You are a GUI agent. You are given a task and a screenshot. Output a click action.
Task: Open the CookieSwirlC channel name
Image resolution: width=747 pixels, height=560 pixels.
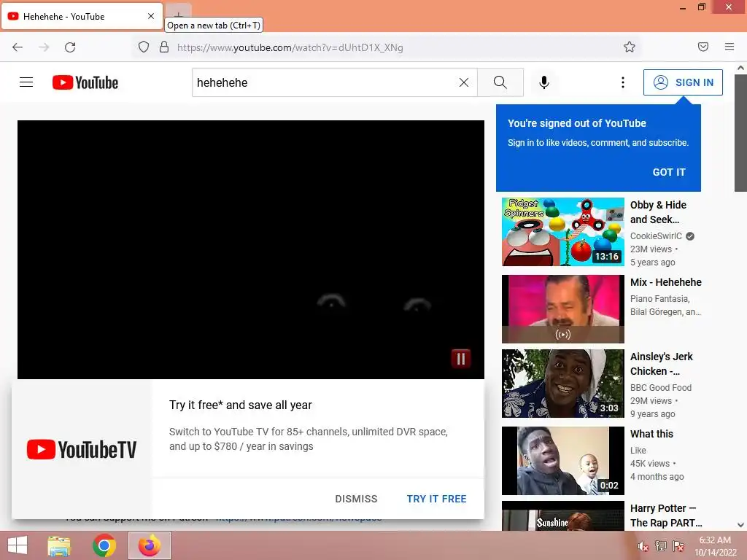656,236
